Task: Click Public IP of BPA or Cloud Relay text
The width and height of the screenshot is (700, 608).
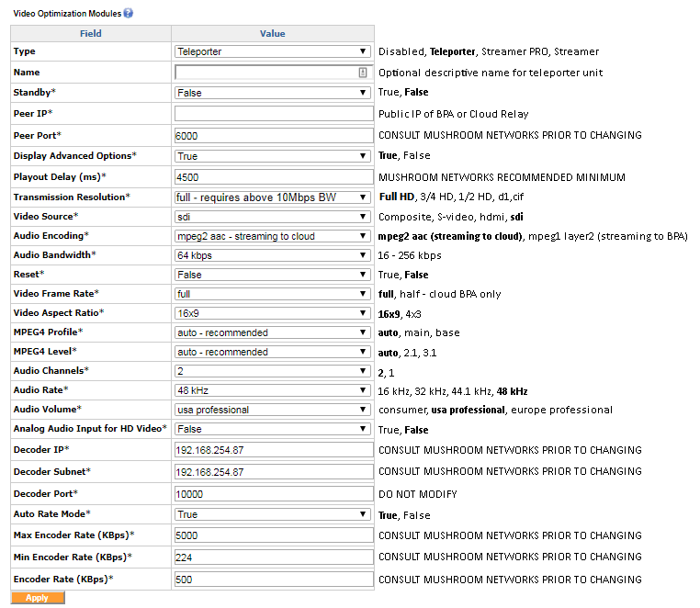Action: click(453, 114)
